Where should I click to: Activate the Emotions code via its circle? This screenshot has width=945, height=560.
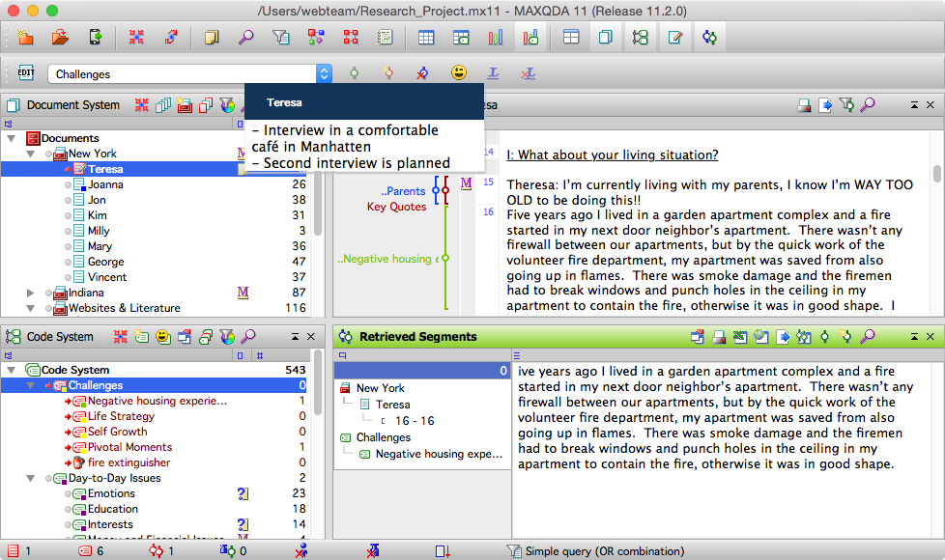point(68,493)
